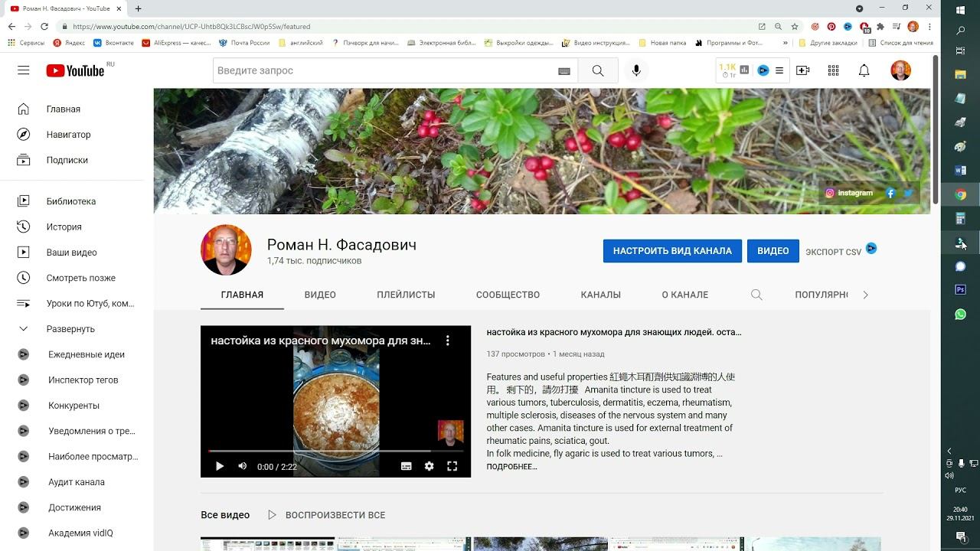Enter fullscreen on the video player
The height and width of the screenshot is (551, 980).
tap(452, 466)
